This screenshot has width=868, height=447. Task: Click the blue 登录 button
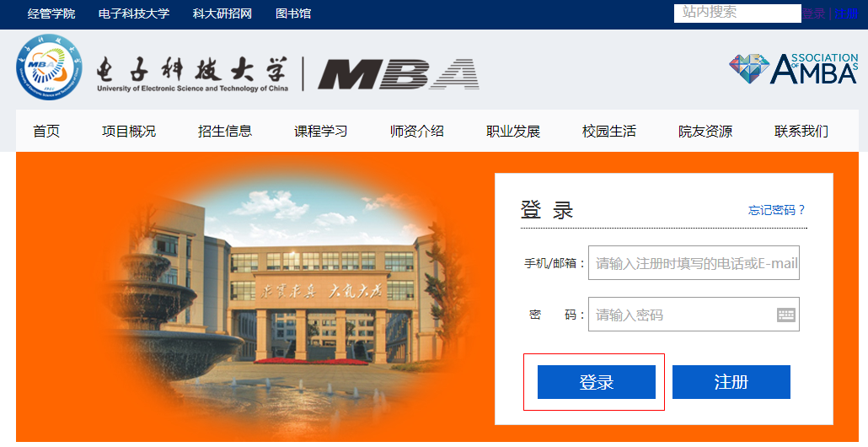coord(596,382)
